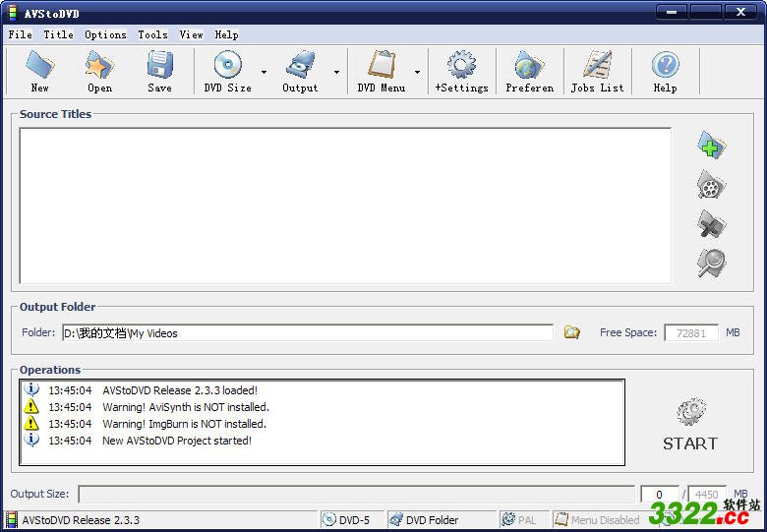Close the AVStoDVD window
The image size is (767, 532).
pos(741,12)
